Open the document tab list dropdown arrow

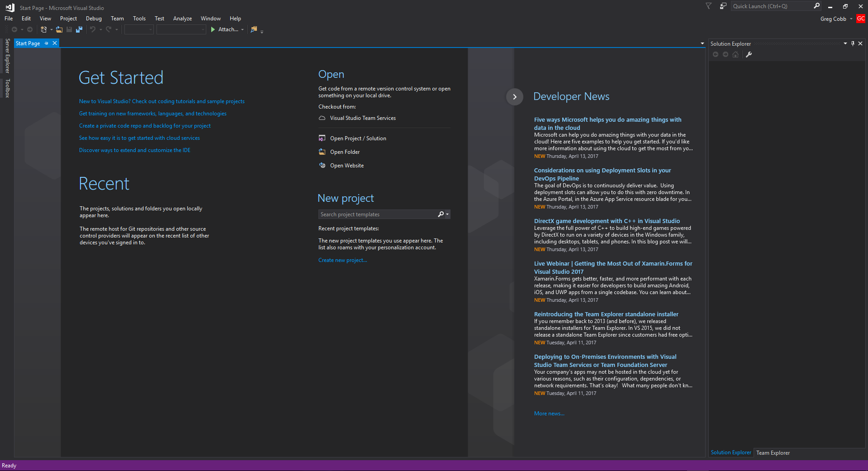tap(702, 43)
